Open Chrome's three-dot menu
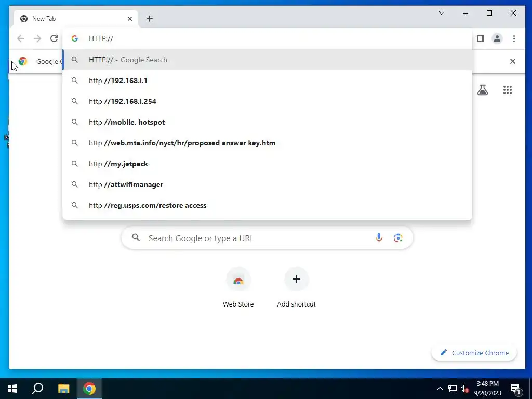The width and height of the screenshot is (532, 399). (514, 38)
